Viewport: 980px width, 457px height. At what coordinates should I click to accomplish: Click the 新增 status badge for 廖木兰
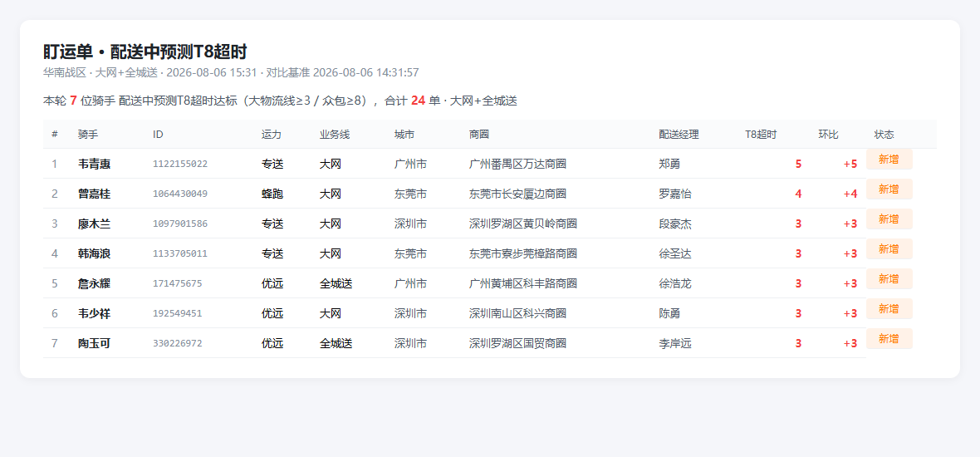[x=889, y=219]
